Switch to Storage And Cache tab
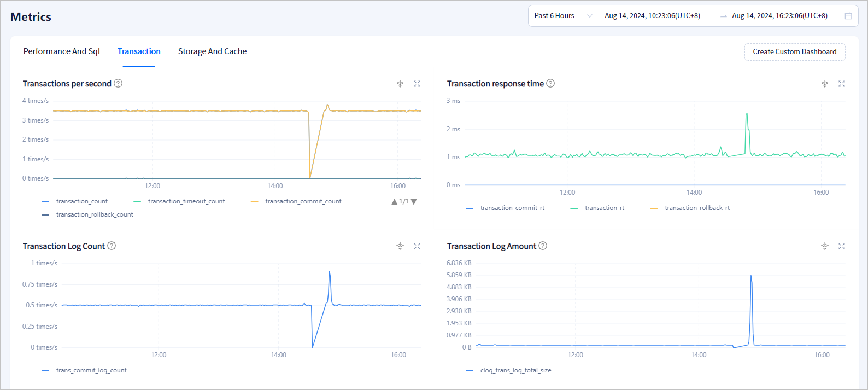 212,51
